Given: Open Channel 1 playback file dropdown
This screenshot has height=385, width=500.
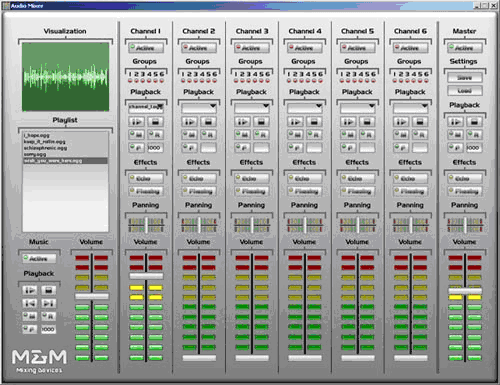Looking at the screenshot, I should click(146, 107).
